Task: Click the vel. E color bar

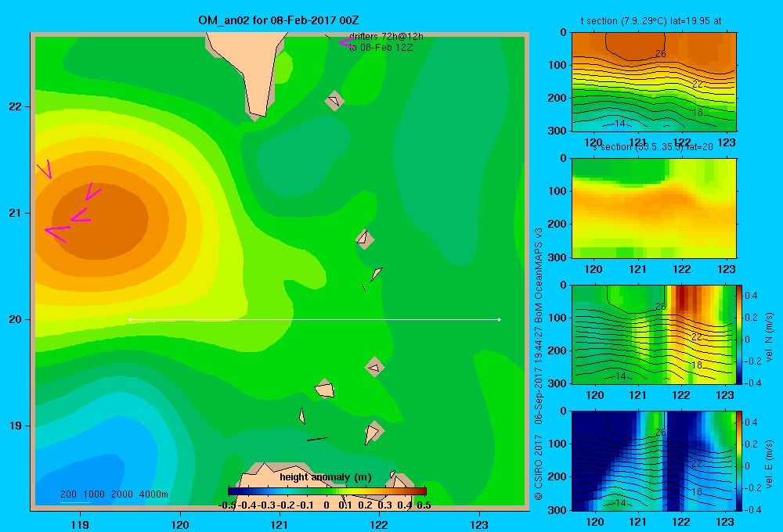Action: pyautogui.click(x=740, y=461)
